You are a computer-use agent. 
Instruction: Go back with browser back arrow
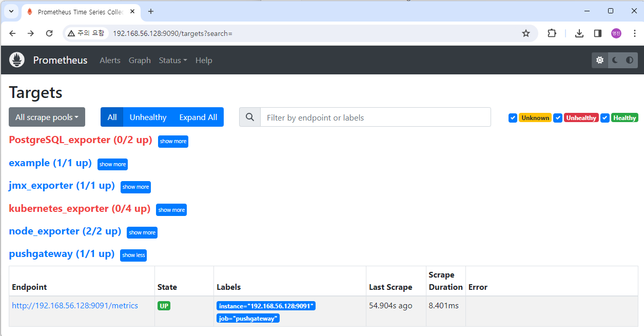point(13,33)
